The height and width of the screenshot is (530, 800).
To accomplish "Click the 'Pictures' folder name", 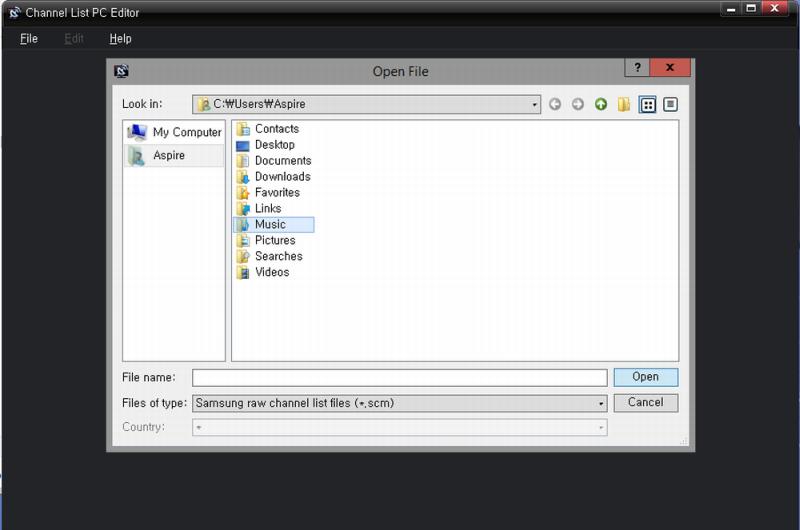I will tap(275, 240).
